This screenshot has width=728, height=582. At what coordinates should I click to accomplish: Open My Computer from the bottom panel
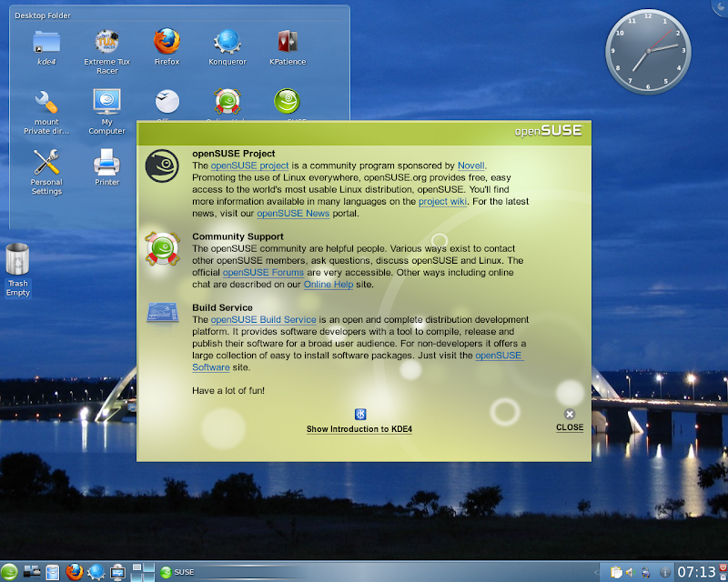[117, 572]
